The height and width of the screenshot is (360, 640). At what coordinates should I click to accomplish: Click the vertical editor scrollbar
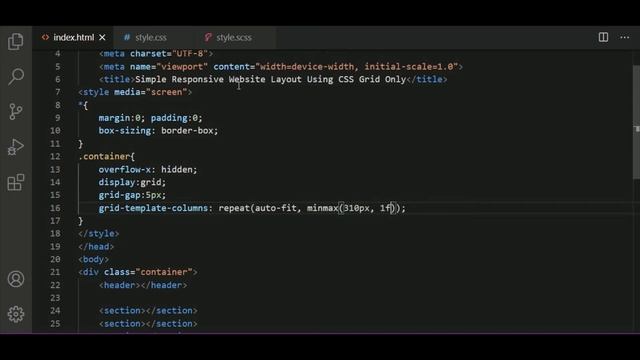click(x=636, y=121)
